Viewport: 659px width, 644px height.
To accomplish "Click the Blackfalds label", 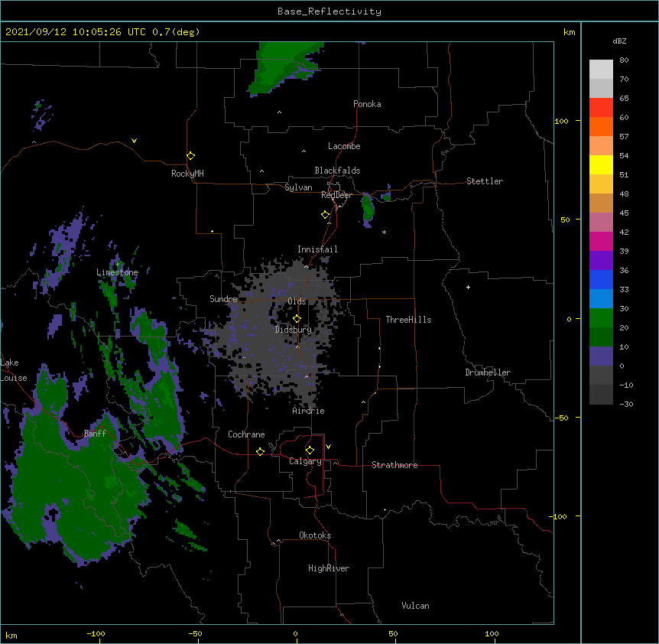I will tap(337, 171).
